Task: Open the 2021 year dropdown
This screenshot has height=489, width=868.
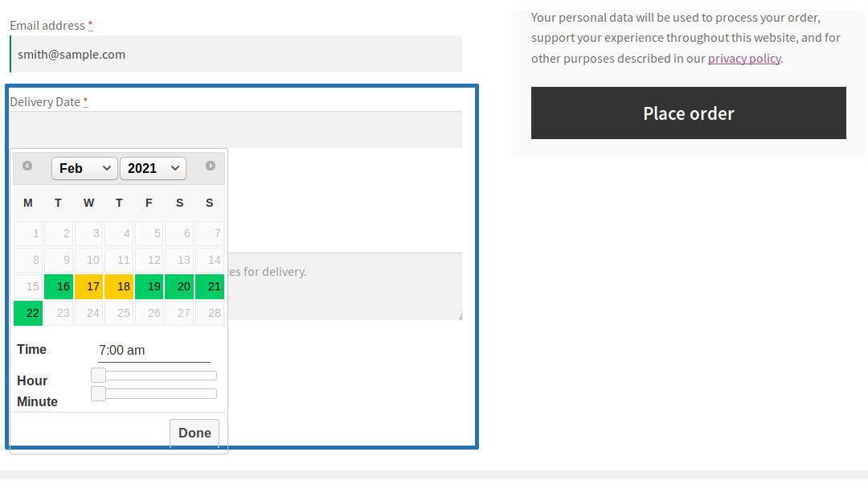Action: click(153, 168)
